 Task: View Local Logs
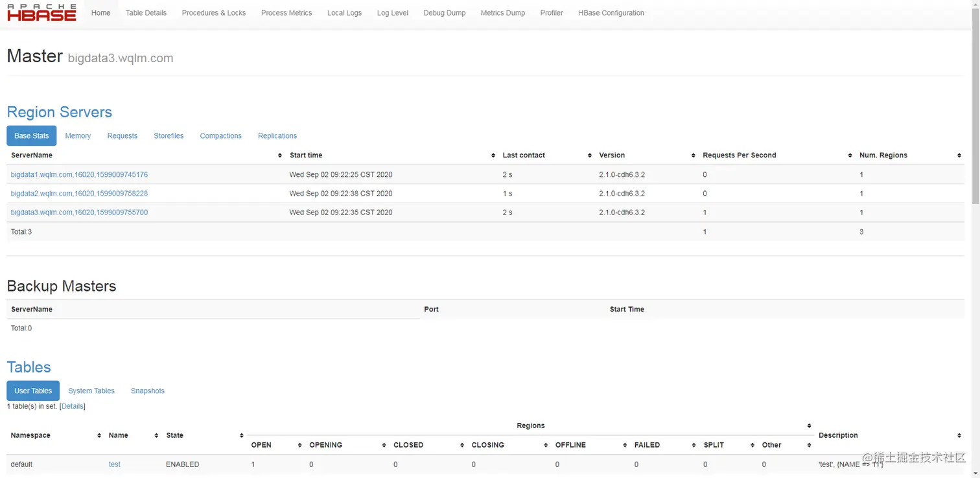(x=344, y=13)
